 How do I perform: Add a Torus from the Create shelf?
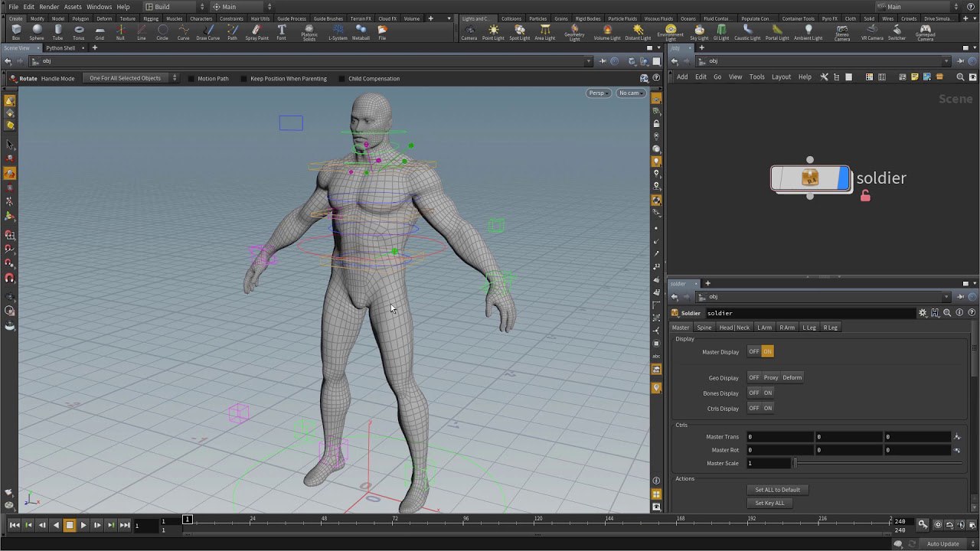coord(79,32)
